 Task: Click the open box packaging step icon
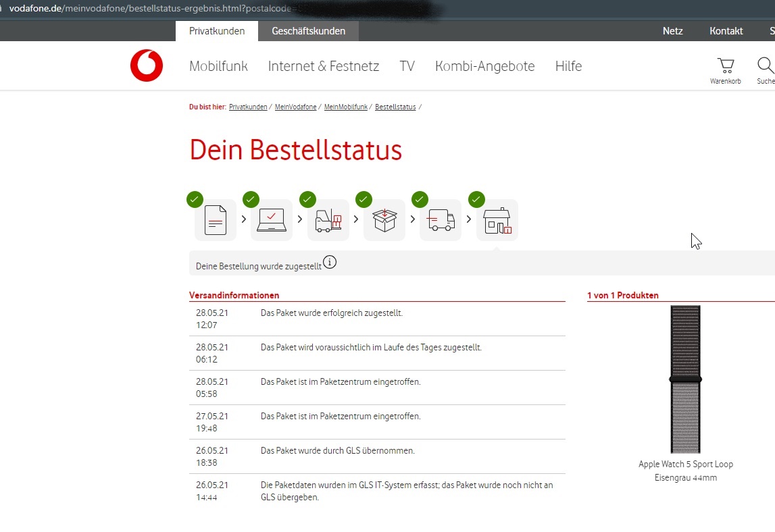coord(384,220)
